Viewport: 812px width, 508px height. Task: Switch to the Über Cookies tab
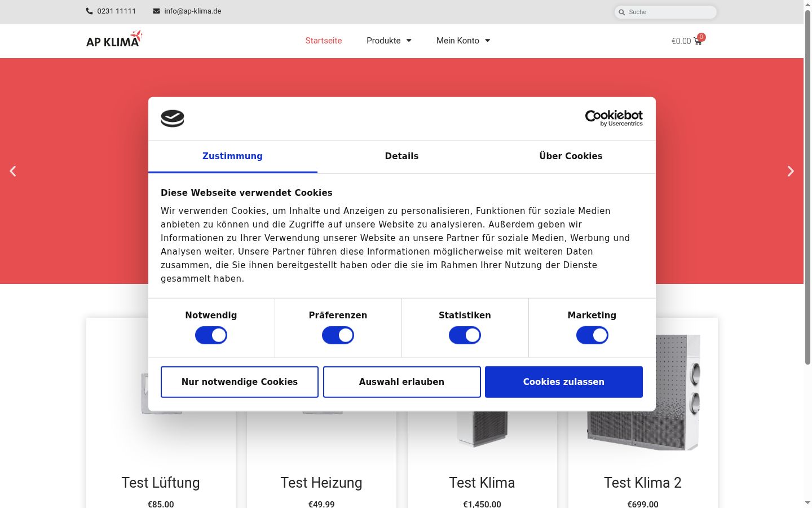coord(571,156)
